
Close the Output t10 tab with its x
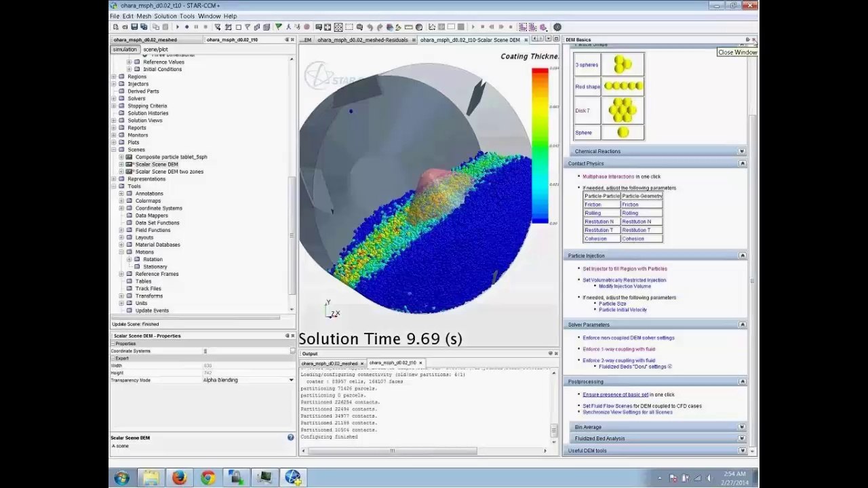point(420,363)
